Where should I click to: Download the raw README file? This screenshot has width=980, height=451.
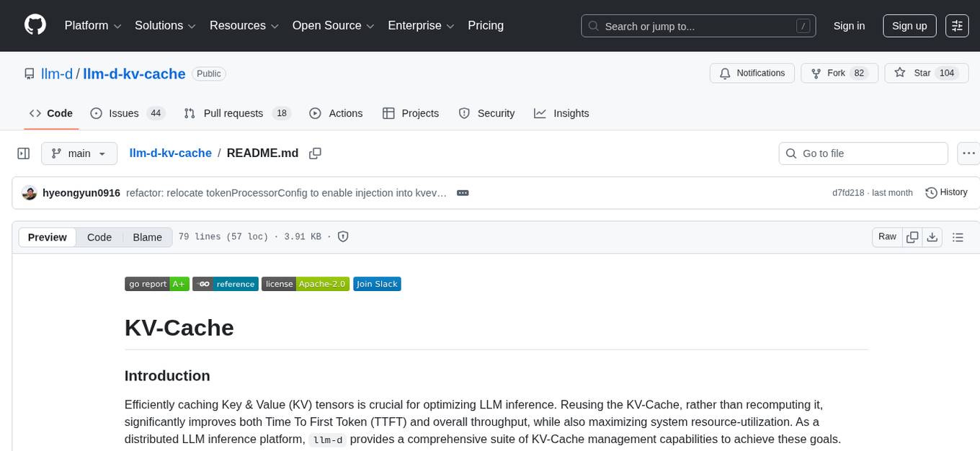932,236
